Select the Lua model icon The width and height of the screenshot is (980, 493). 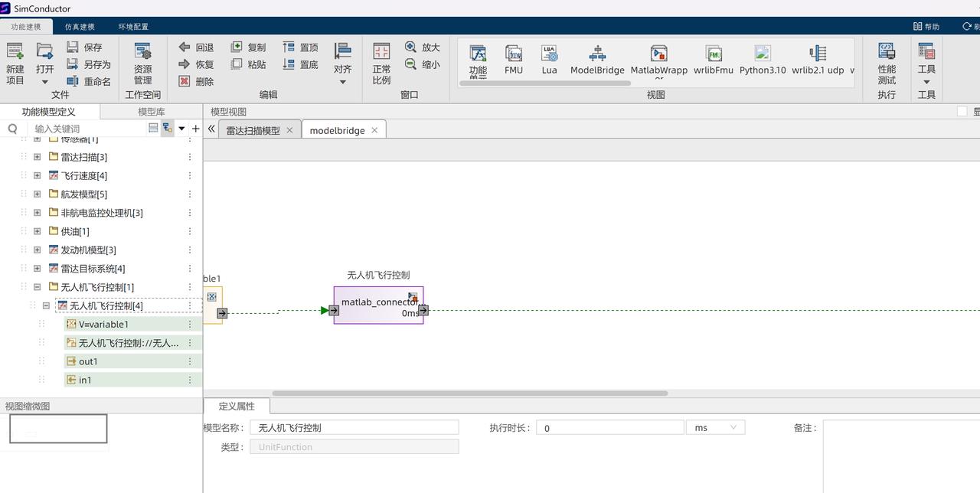(x=549, y=54)
